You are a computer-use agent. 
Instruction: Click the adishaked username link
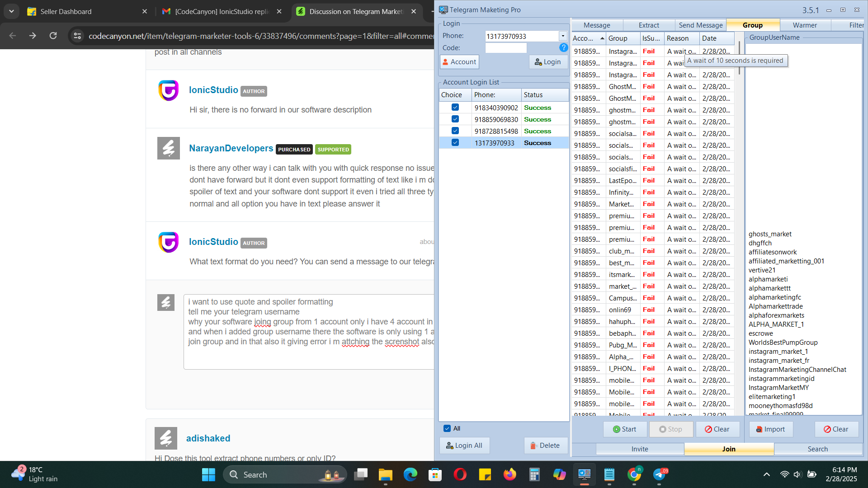(x=208, y=438)
